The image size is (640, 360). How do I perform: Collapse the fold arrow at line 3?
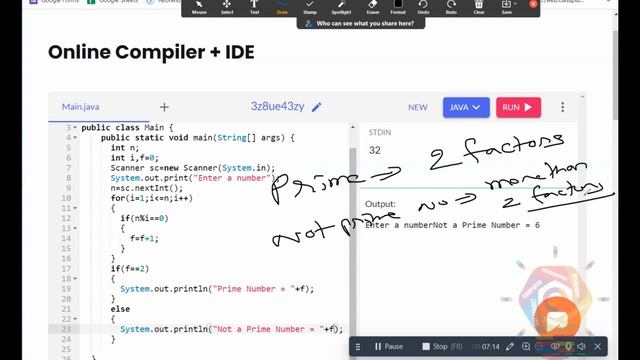[75, 128]
